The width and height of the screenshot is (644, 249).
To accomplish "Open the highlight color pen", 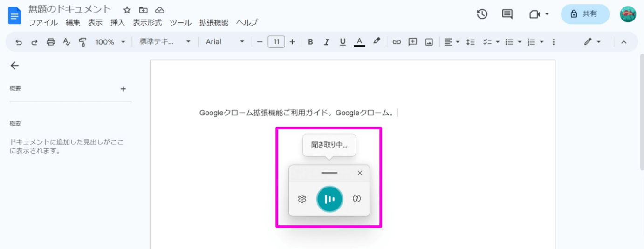I will point(377,41).
